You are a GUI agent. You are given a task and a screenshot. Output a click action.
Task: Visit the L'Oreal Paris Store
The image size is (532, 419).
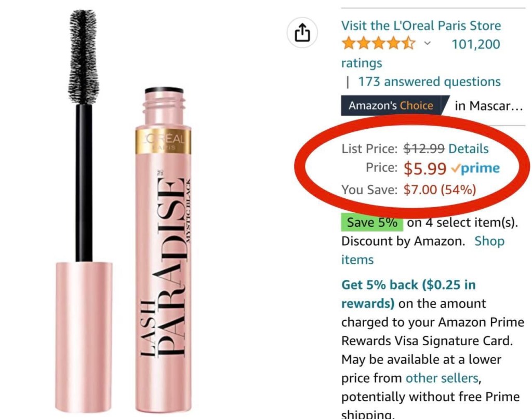coord(421,25)
